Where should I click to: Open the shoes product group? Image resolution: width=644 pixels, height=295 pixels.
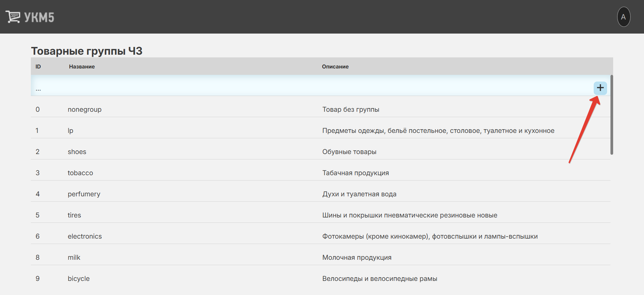click(77, 152)
